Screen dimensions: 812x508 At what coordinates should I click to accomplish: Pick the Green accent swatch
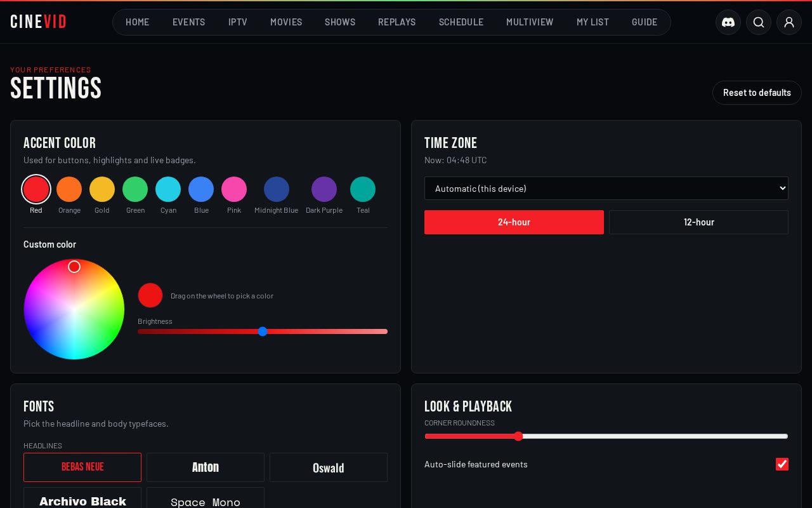135,189
